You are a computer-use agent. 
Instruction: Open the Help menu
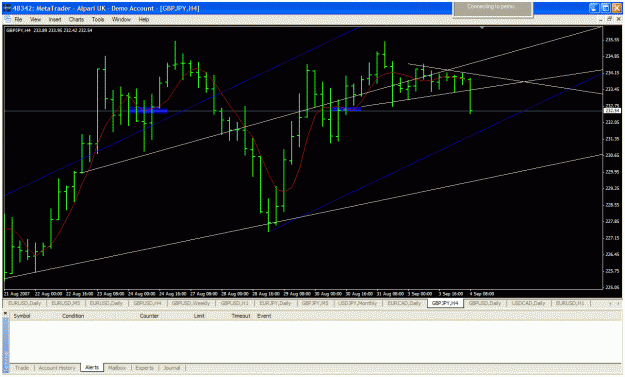[143, 19]
